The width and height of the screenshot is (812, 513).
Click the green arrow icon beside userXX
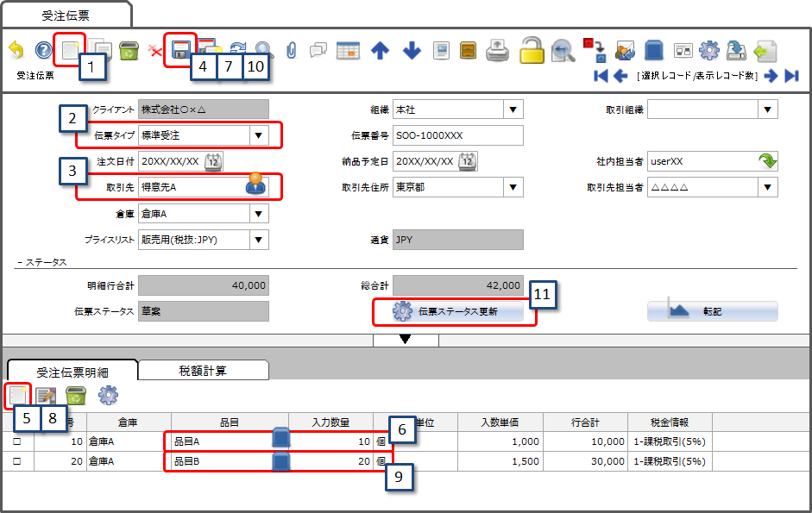pos(767,161)
